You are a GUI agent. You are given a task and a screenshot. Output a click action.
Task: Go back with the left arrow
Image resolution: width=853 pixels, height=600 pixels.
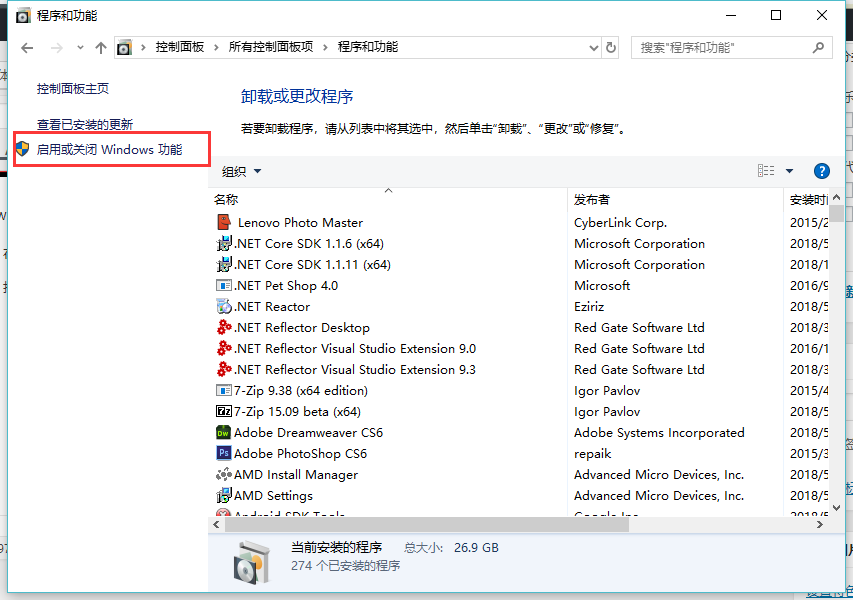click(27, 48)
